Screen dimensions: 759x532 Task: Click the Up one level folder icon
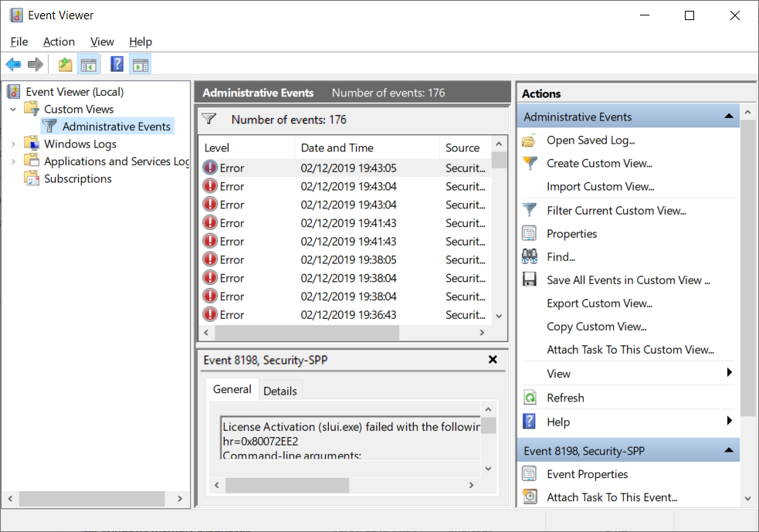[65, 64]
